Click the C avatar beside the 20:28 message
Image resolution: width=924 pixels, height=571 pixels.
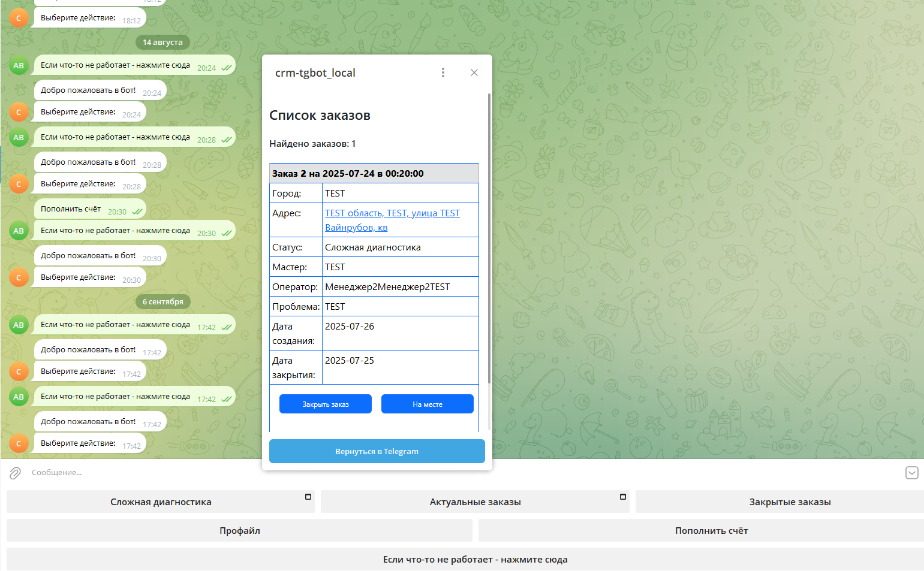point(19,184)
